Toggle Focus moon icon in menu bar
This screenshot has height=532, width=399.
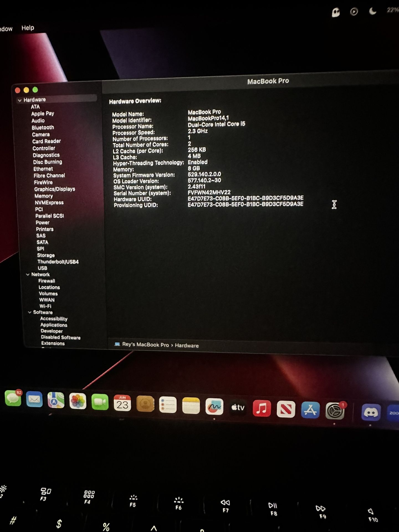373,11
